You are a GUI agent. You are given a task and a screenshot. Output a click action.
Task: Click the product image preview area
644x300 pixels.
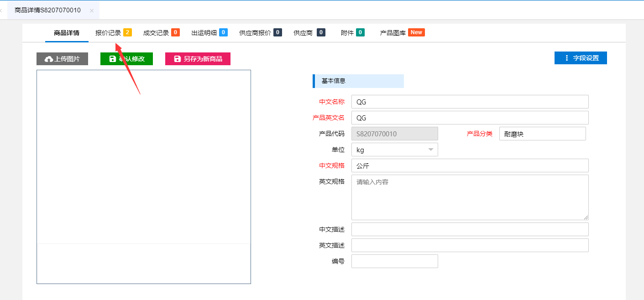point(144,177)
